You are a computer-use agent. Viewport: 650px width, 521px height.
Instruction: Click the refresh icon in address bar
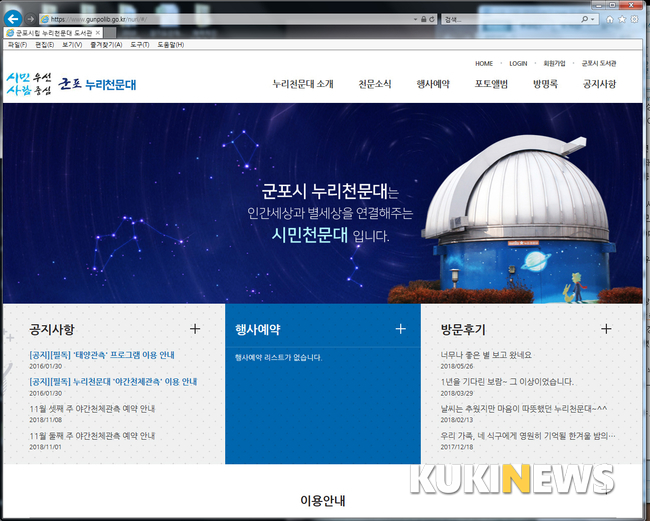coord(432,19)
